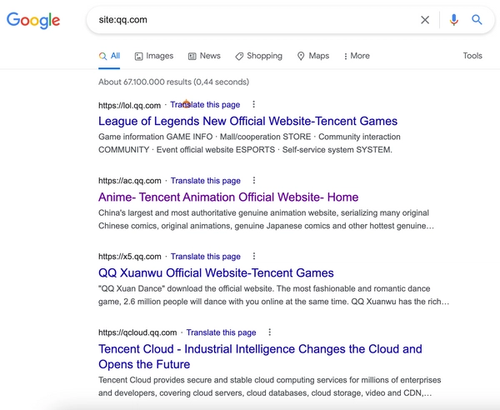Click the https://ac.qq.com URL text
Image resolution: width=500 pixels, height=410 pixels.
130,181
